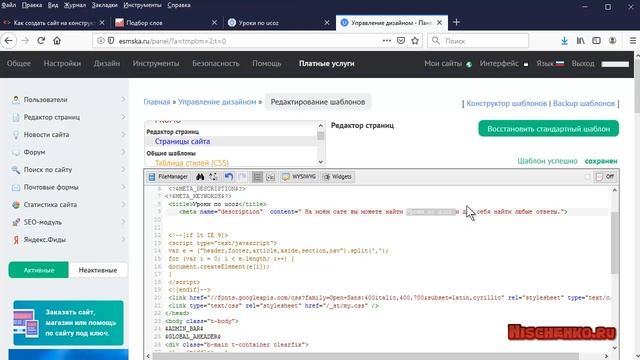Open Язык language selector
Image resolution: width=640 pixels, height=360 pixels.
pos(550,64)
